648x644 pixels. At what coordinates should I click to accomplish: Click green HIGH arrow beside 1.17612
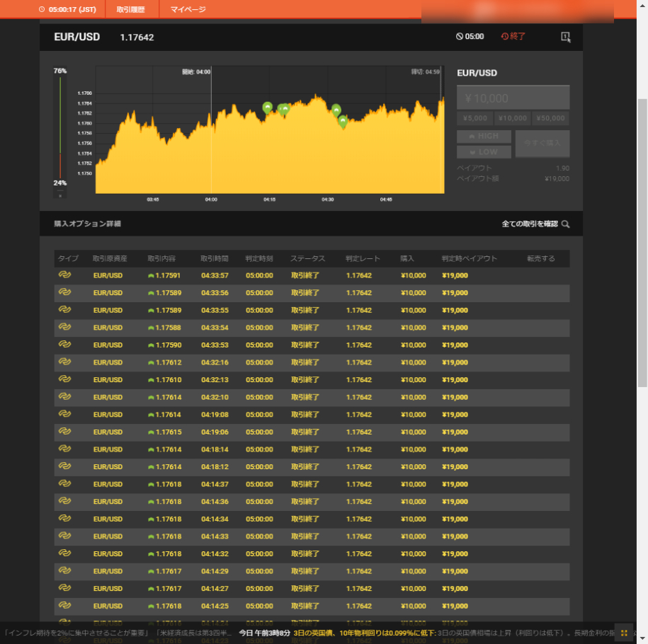151,362
